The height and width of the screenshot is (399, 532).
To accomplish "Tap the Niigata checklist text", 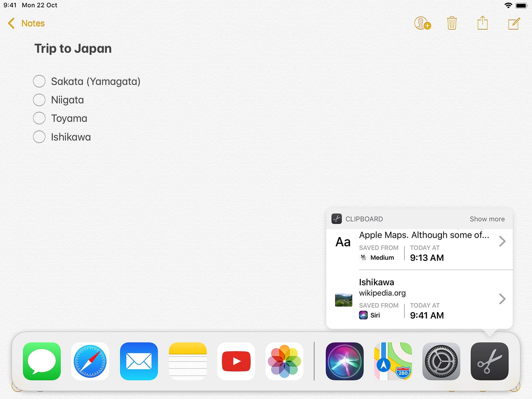I will [x=67, y=100].
